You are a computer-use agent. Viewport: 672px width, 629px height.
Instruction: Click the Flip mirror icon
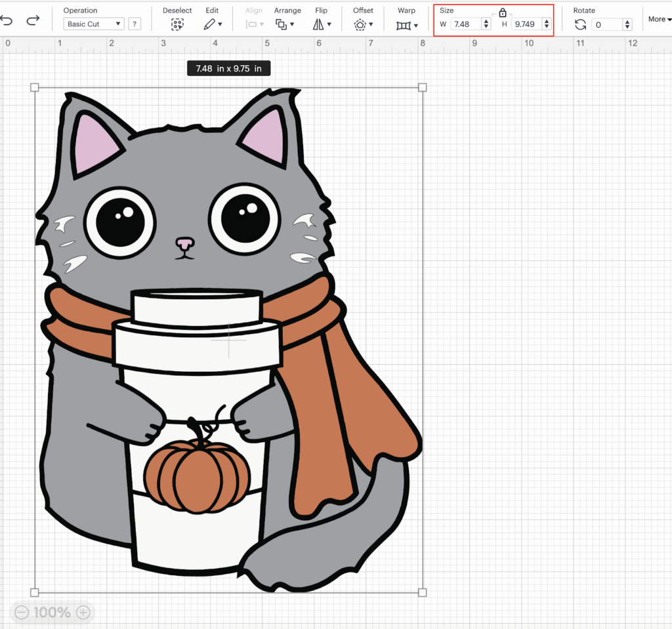point(318,24)
